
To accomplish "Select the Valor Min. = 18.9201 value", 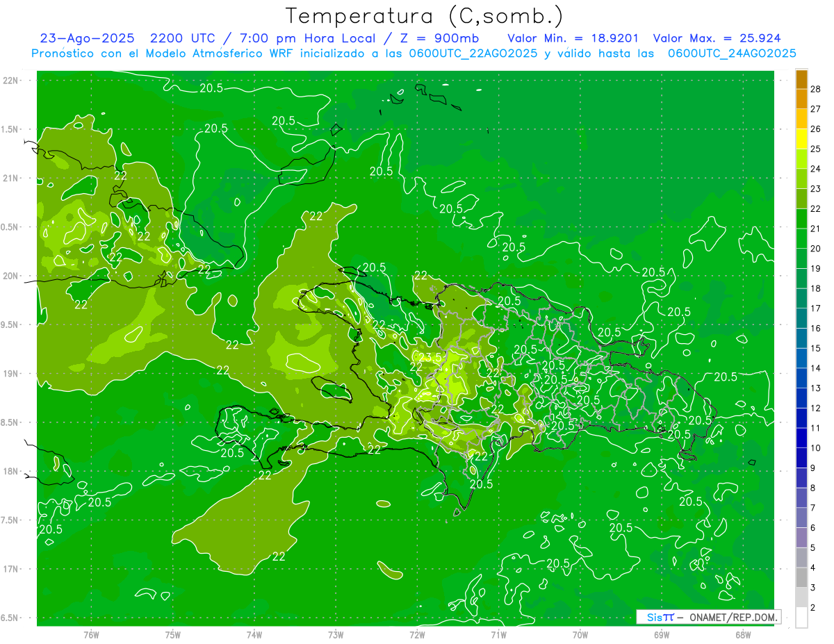I will (573, 38).
